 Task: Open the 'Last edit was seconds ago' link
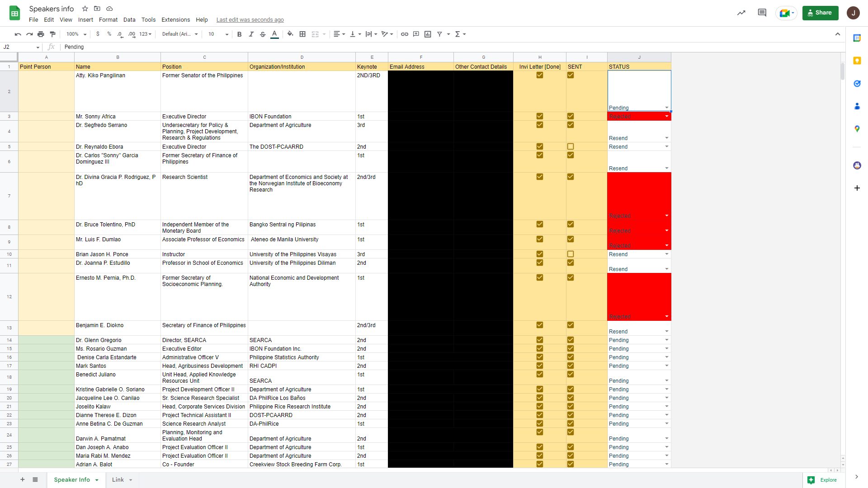coord(250,20)
